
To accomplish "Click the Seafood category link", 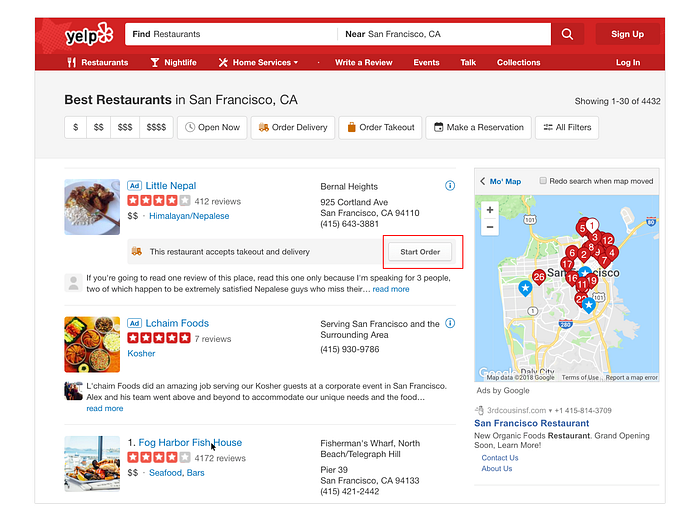I will pos(166,473).
